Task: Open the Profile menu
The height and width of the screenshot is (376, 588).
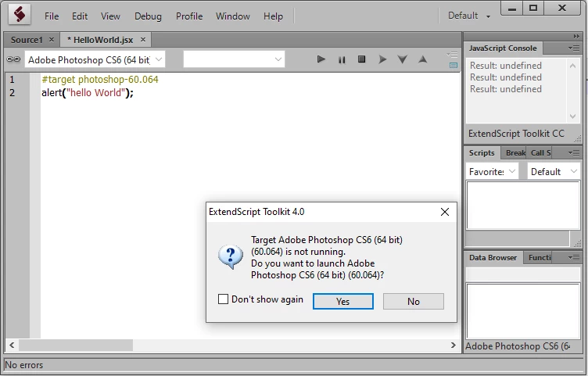Action: point(189,16)
